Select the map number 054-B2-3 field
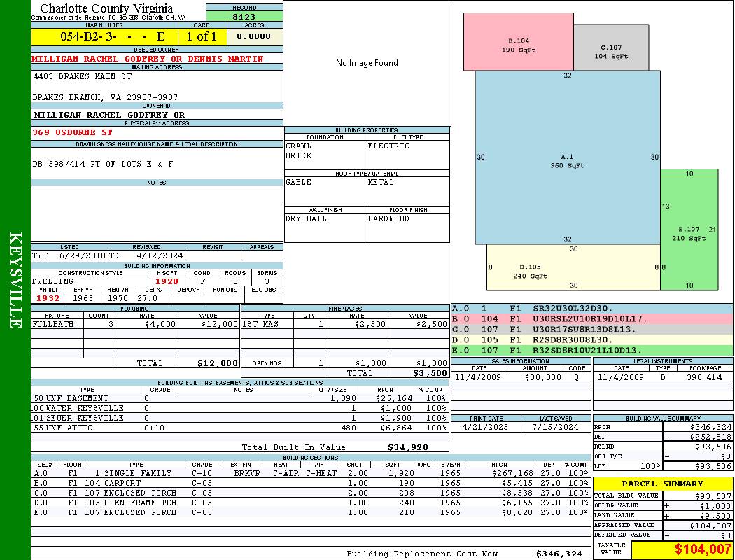The width and height of the screenshot is (735, 560). pos(104,36)
